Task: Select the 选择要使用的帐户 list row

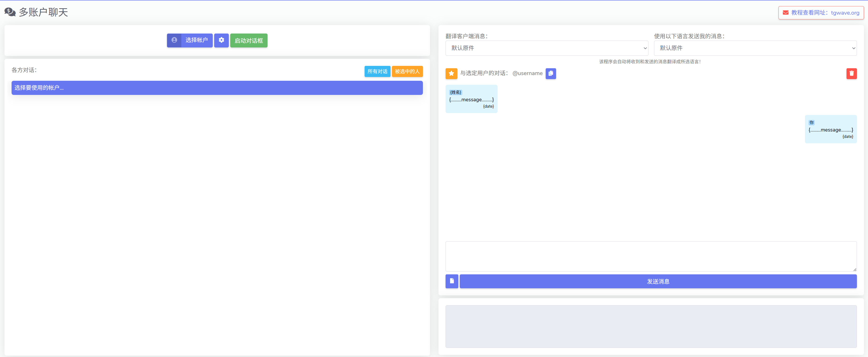Action: (x=217, y=88)
